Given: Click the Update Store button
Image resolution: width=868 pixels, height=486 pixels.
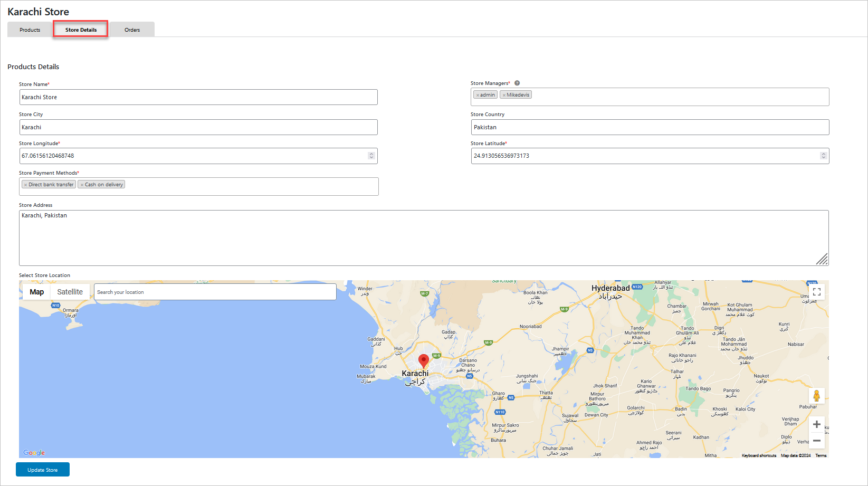Looking at the screenshot, I should tap(42, 469).
